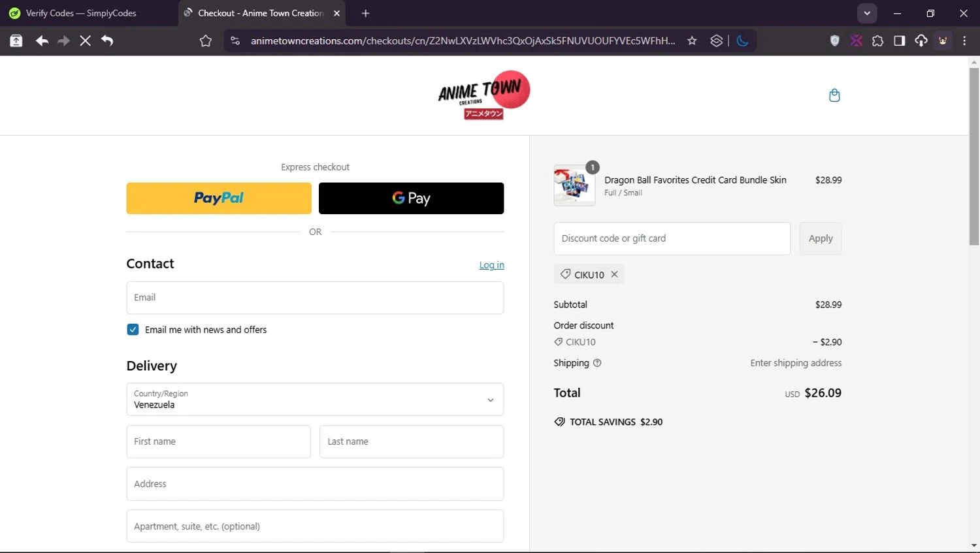980x553 pixels.
Task: Click the Discount code or gift card field
Action: (672, 238)
